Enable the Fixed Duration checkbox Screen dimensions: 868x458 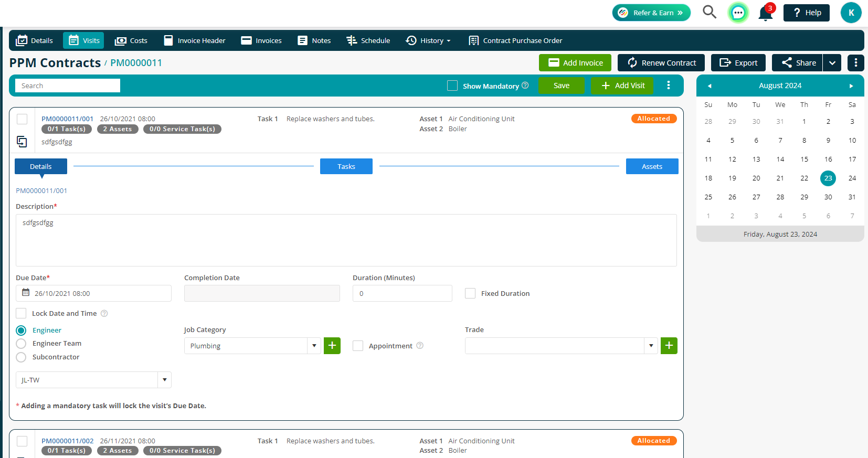click(x=470, y=293)
